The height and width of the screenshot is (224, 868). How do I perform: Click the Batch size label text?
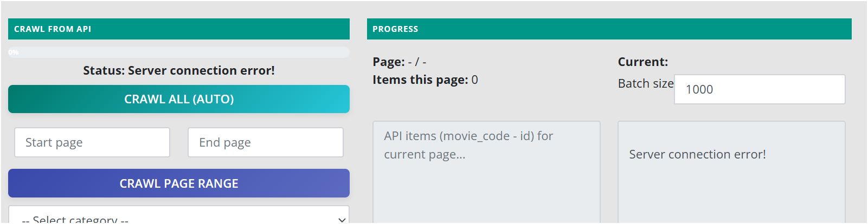point(645,83)
